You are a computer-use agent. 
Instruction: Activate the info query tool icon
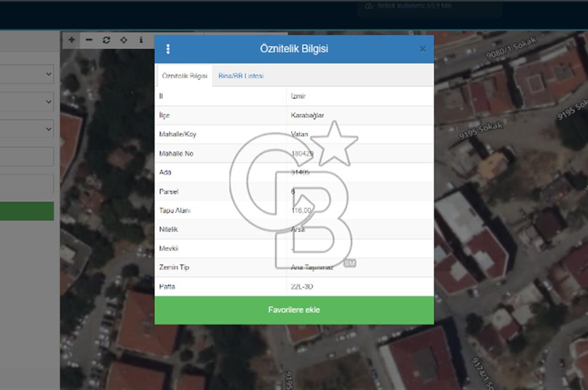141,40
